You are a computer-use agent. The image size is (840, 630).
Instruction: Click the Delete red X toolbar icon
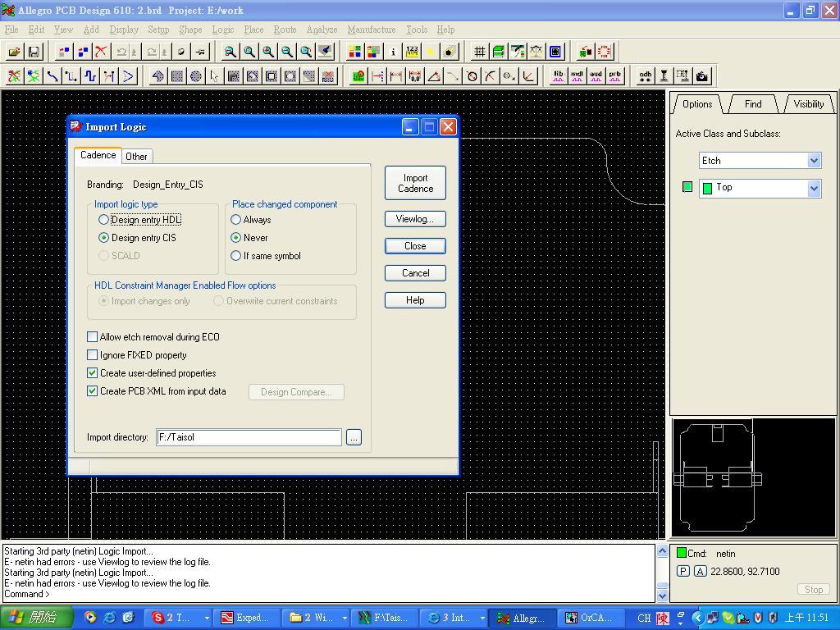click(x=101, y=52)
